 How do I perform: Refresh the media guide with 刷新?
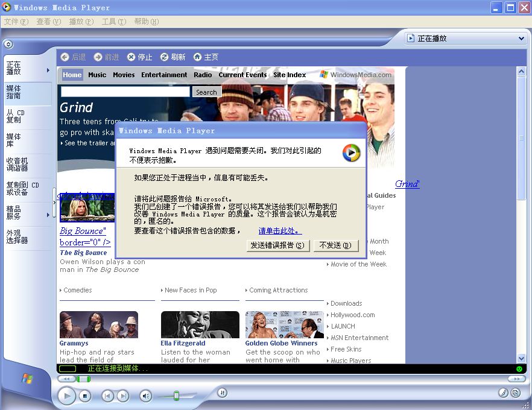tap(164, 57)
